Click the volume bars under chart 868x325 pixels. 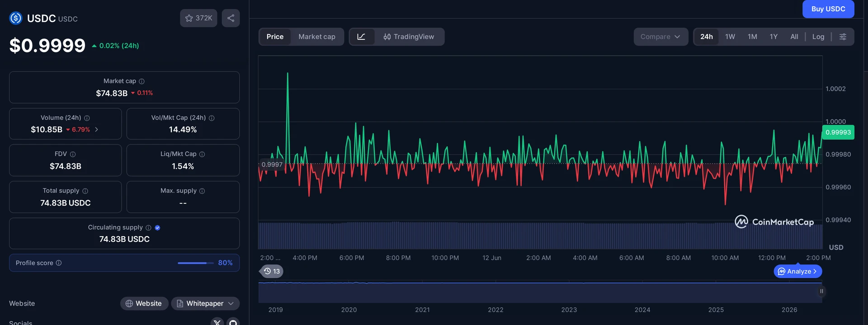[x=540, y=235]
